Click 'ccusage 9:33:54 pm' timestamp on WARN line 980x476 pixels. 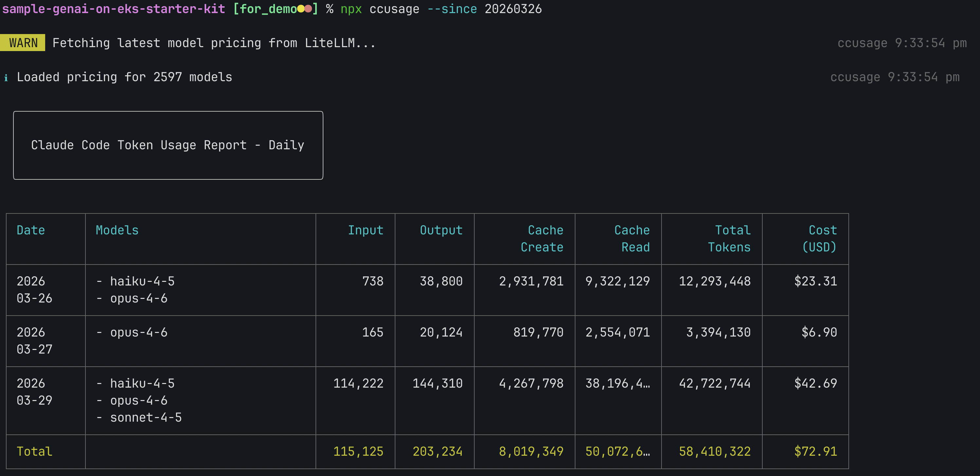pyautogui.click(x=902, y=43)
